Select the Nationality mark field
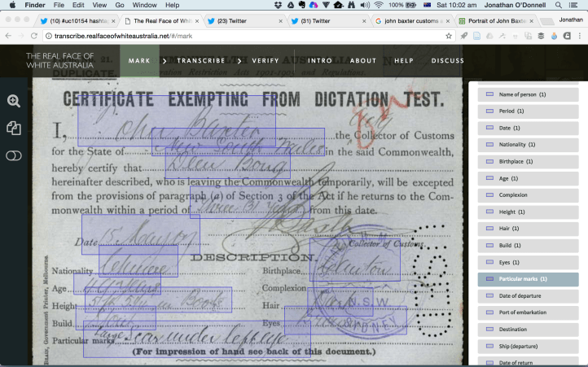Image resolution: width=588 pixels, height=367 pixels. click(x=528, y=144)
